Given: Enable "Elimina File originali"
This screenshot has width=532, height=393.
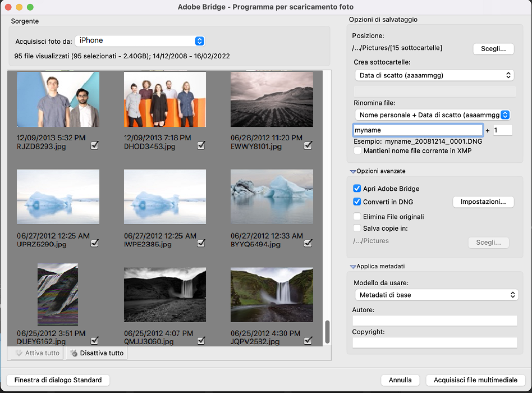Looking at the screenshot, I should coord(357,216).
